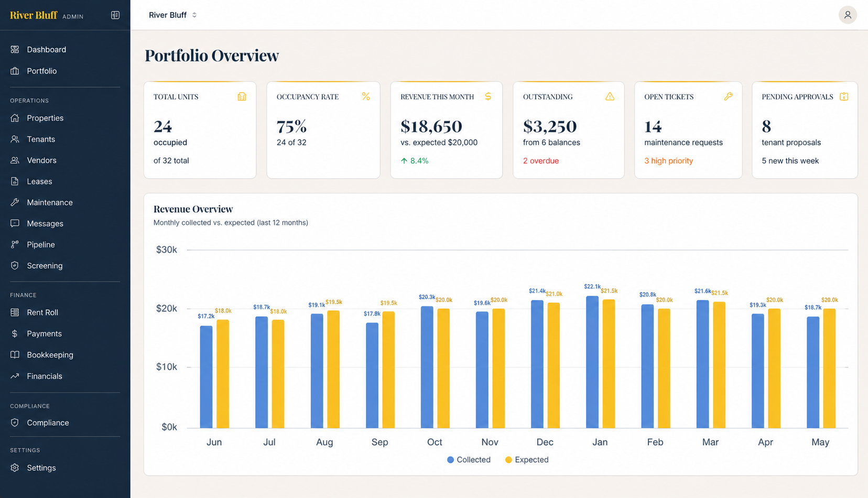
Task: Click the Pipeline branch icon
Action: (15, 244)
